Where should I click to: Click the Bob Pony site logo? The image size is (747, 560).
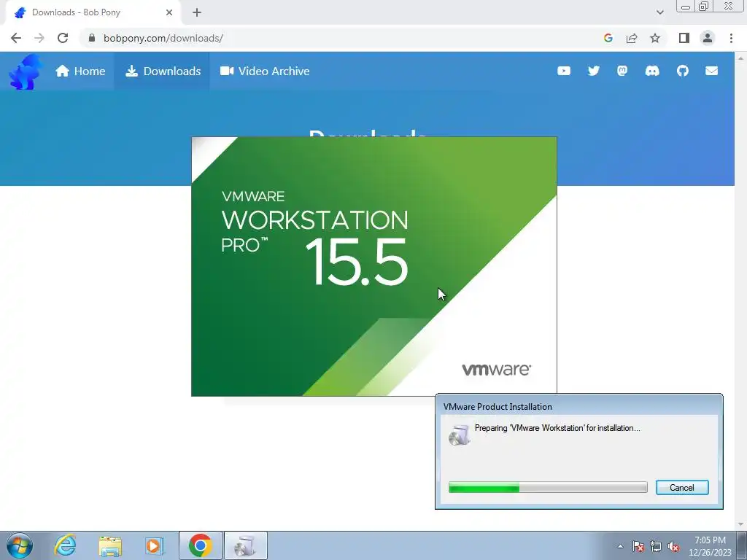(x=26, y=71)
